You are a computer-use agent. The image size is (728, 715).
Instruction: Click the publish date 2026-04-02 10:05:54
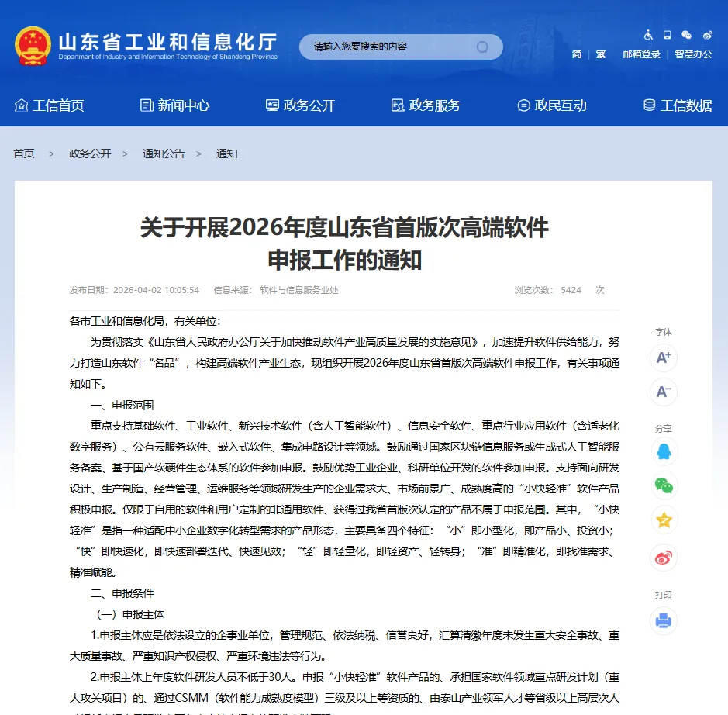click(x=156, y=290)
